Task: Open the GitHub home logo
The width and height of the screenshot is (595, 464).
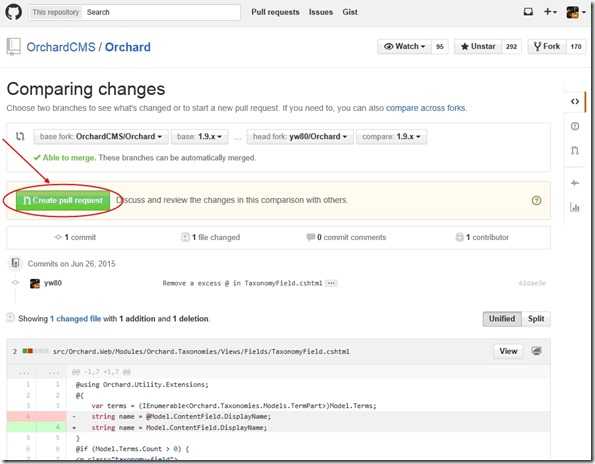Action: (x=13, y=12)
